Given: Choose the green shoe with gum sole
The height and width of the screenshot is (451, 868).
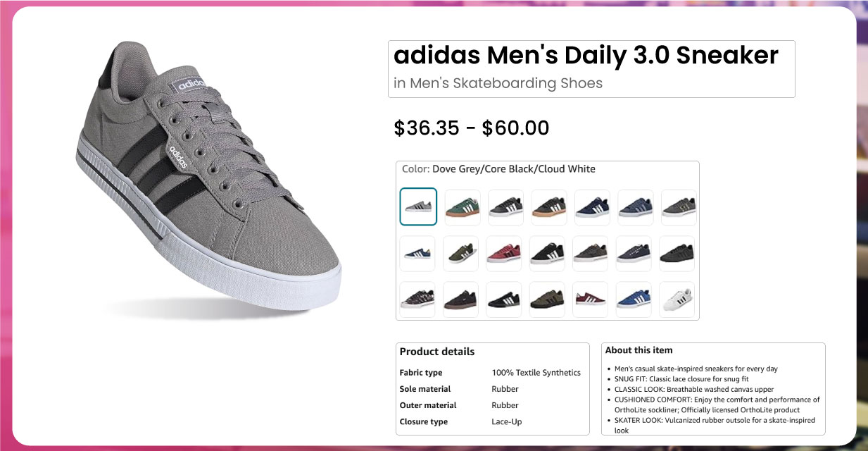Looking at the screenshot, I should point(462,207).
